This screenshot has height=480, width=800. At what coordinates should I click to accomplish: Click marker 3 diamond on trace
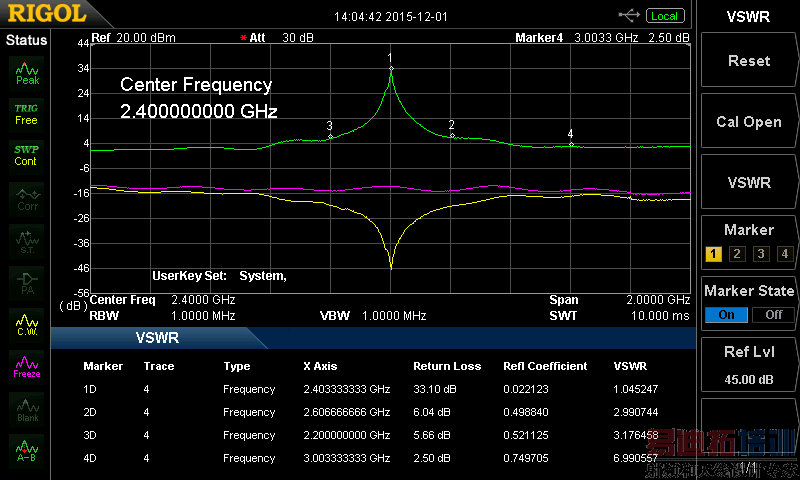[x=331, y=137]
